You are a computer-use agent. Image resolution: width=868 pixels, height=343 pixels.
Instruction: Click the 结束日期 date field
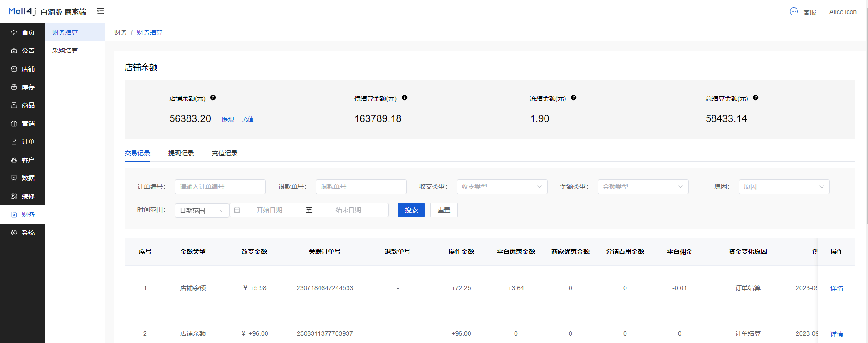(348, 210)
